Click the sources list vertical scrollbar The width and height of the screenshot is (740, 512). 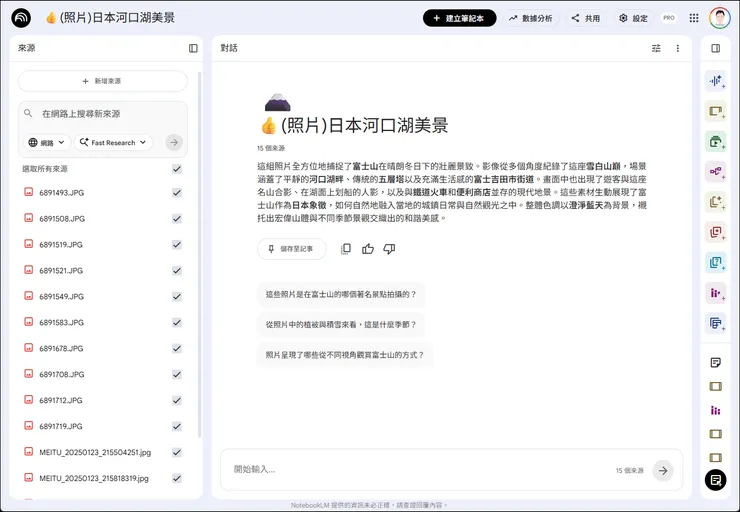200,255
